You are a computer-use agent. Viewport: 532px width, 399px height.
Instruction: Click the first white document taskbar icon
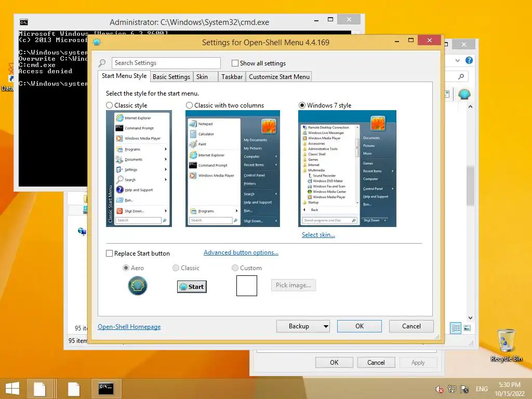39,389
